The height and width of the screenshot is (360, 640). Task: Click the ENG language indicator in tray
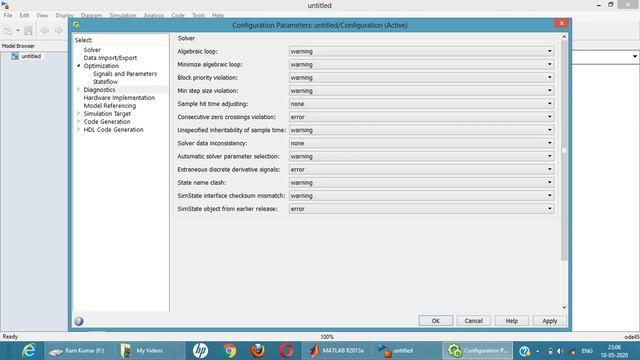[x=587, y=351]
